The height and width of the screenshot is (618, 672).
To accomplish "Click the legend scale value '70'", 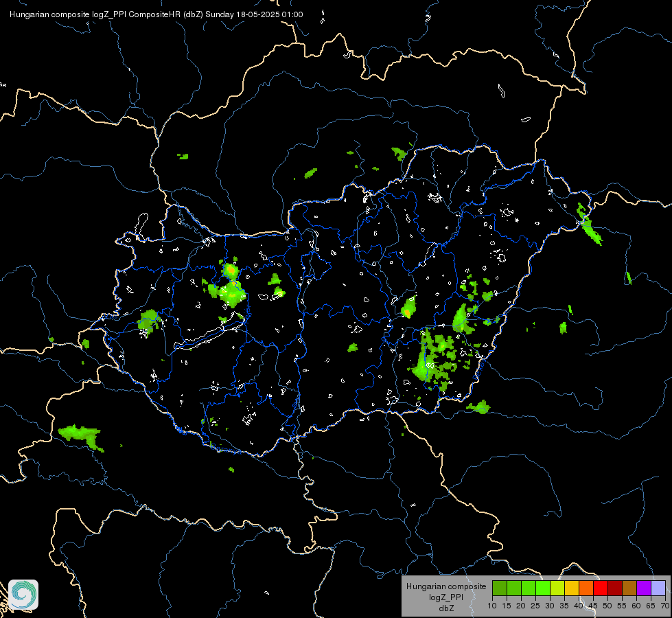I will coord(665,606).
